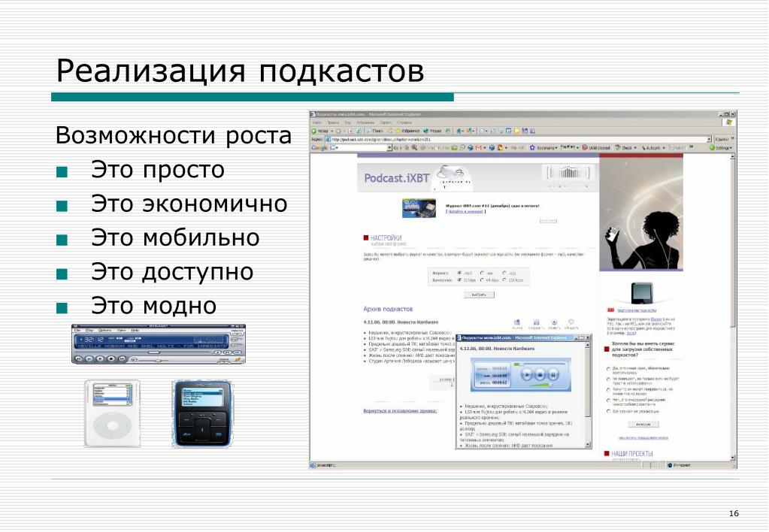Click the 'НАСТРОЙКИ' section heading
The image size is (769, 532).
point(386,237)
